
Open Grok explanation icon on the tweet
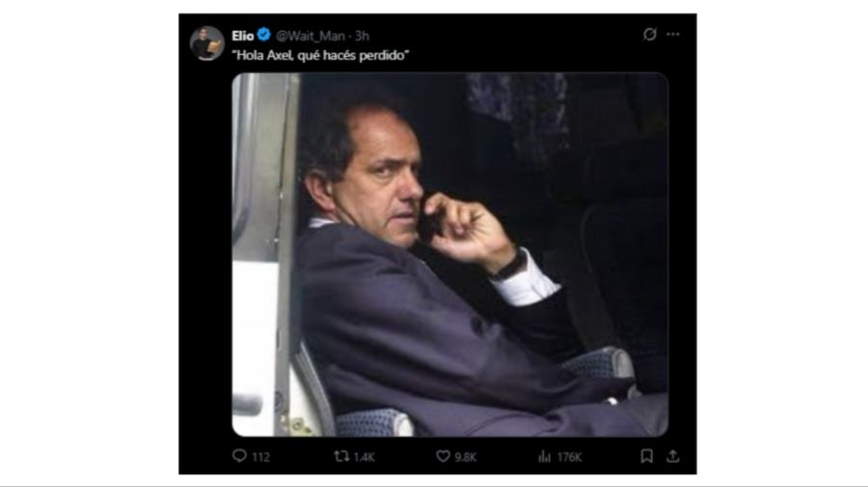650,35
